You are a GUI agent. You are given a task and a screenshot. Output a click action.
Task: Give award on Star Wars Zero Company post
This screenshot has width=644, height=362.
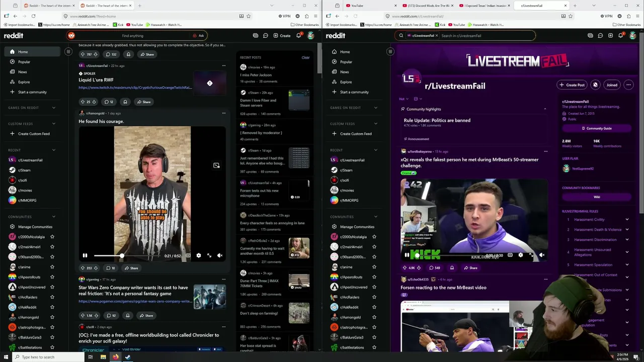128,316
